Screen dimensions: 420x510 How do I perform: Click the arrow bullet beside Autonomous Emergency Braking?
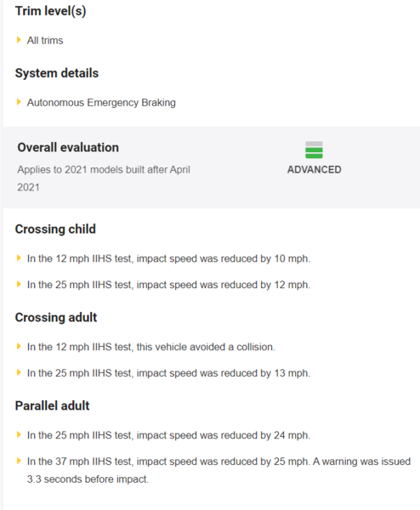(19, 102)
